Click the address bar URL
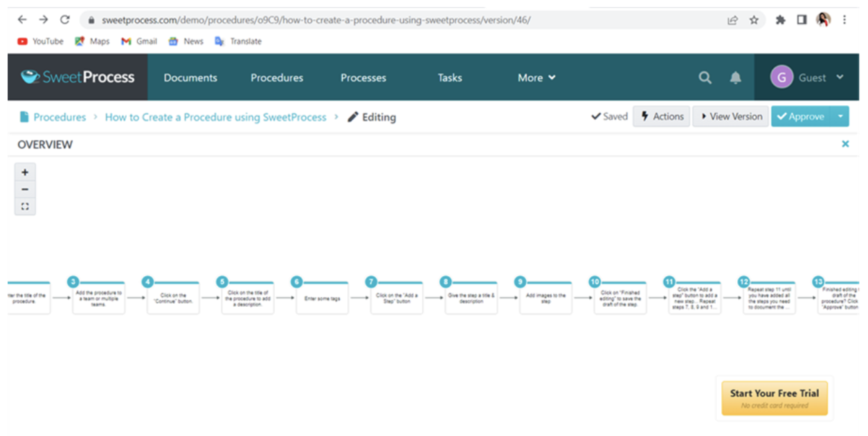This screenshot has width=868, height=436. tap(316, 20)
